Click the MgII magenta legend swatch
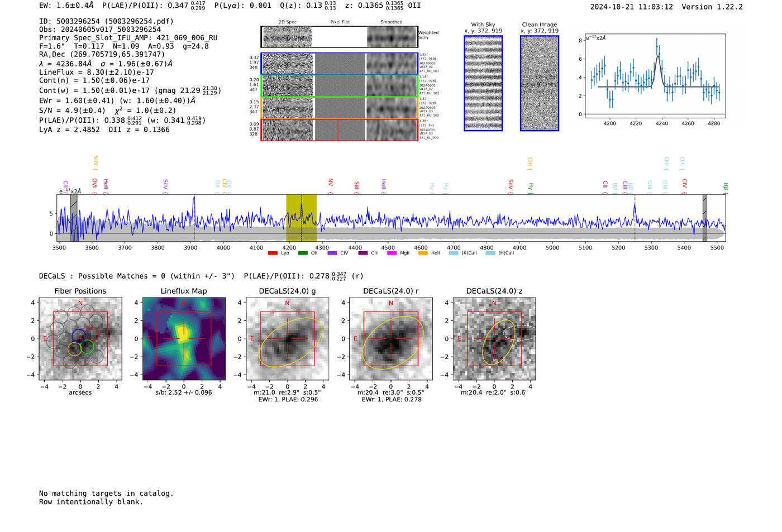Screen dimensions: 782x532 (392, 253)
